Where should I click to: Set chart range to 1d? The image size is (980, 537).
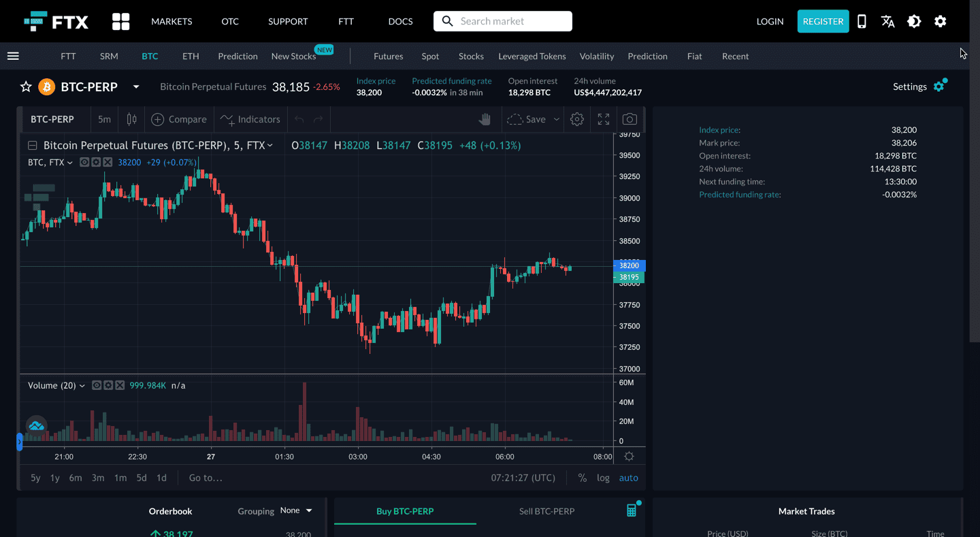click(161, 478)
